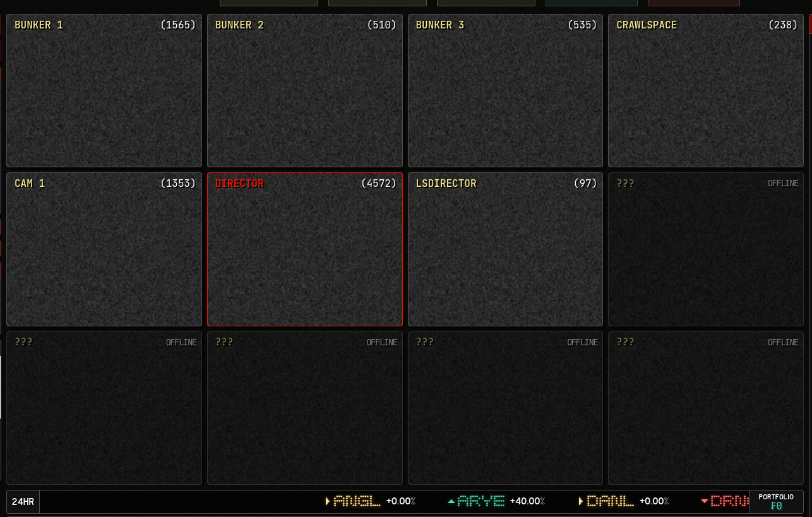Toggle the 24HR ticker period button
This screenshot has height=517, width=812.
click(23, 502)
